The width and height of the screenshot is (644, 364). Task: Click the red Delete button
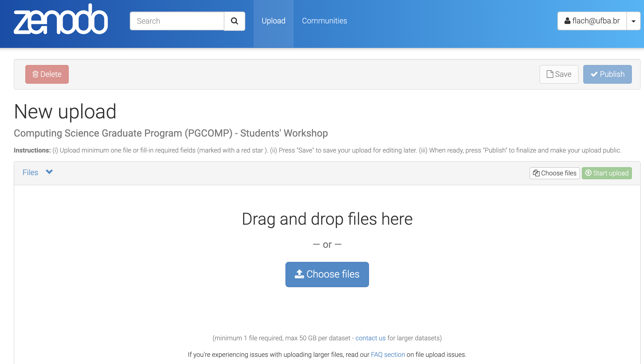click(47, 74)
